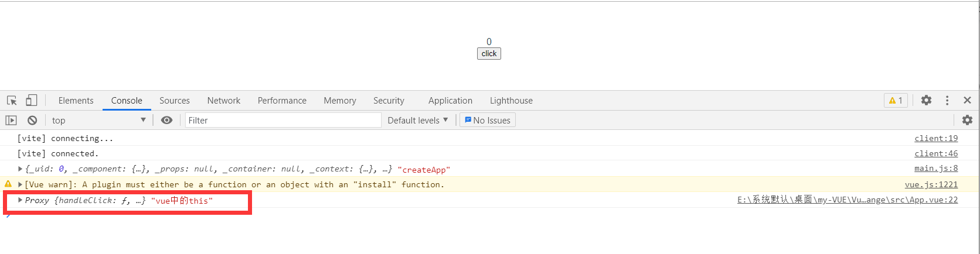Open the Default levels dropdown

click(x=418, y=120)
